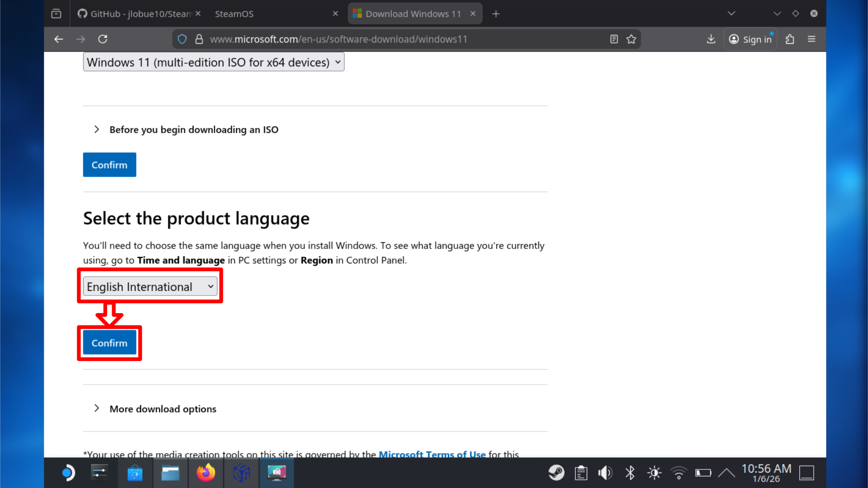This screenshot has width=868, height=488.
Task: Click the tracking protection shield icon
Action: click(182, 39)
